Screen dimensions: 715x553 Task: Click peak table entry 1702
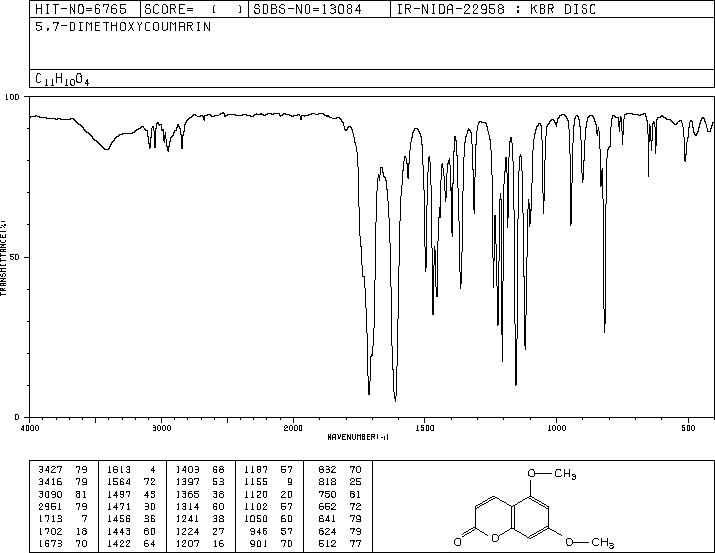(x=51, y=531)
